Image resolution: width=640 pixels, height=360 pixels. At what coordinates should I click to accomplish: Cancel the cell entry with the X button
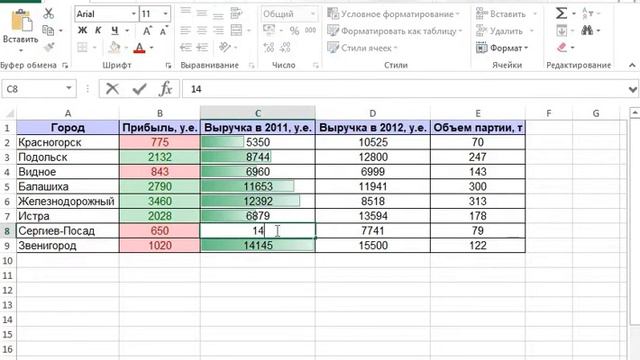(112, 89)
